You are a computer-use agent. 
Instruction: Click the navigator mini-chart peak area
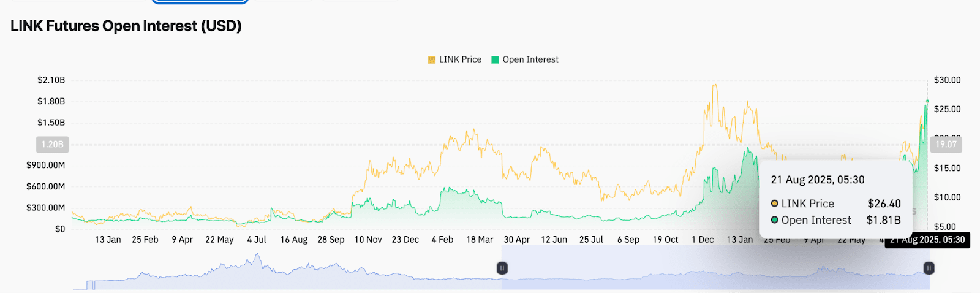257,261
